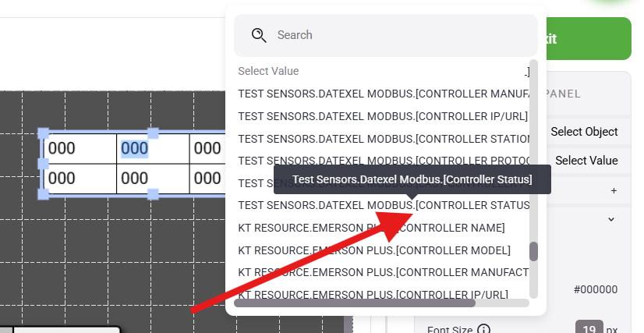This screenshot has width=644, height=333.
Task: Click the plus icon in right panel
Action: 614,190
